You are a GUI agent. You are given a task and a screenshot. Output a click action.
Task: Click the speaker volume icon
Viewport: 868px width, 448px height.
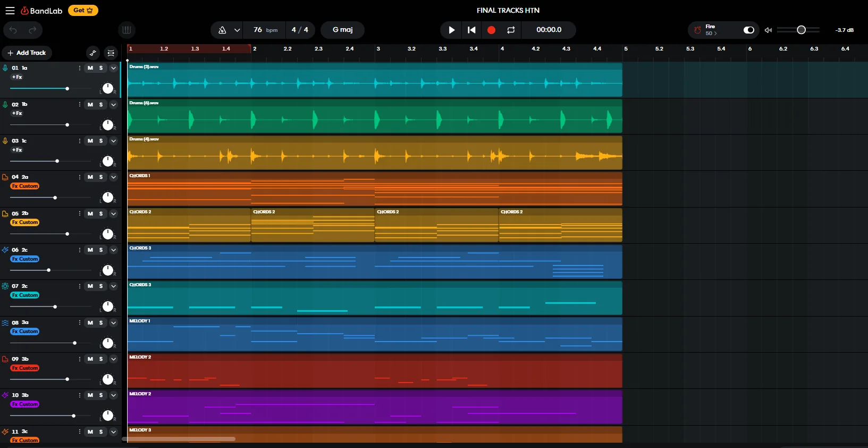click(x=768, y=30)
